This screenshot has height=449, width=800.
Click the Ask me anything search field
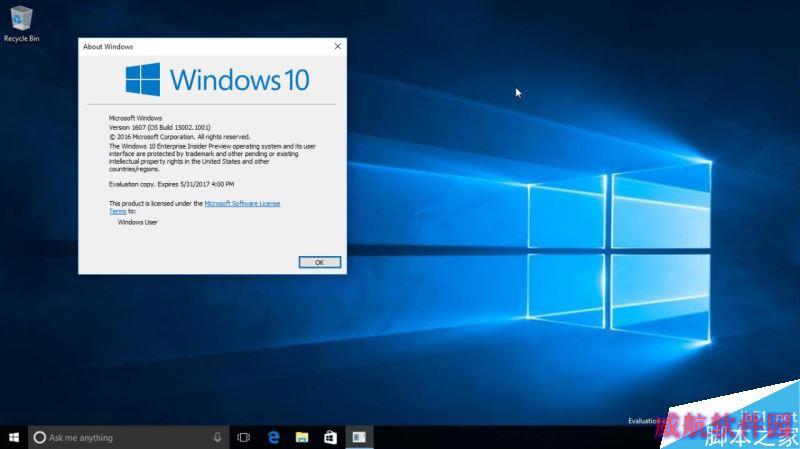(x=128, y=437)
